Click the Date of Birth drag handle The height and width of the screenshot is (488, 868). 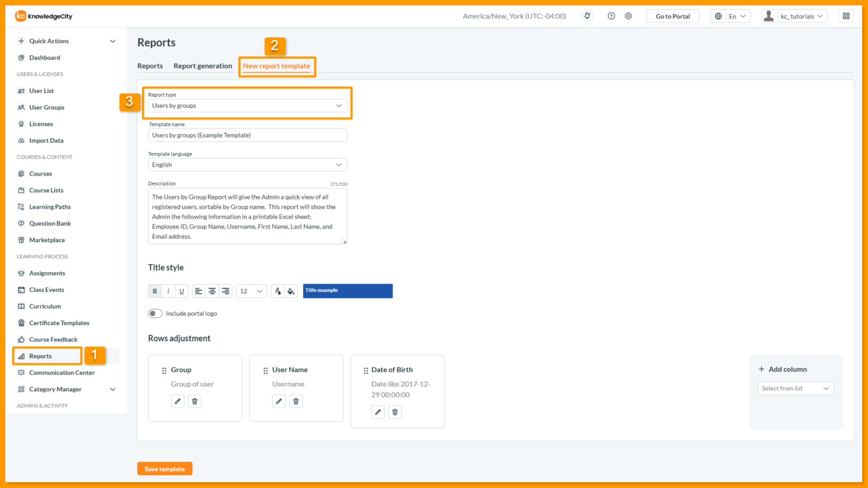point(366,371)
